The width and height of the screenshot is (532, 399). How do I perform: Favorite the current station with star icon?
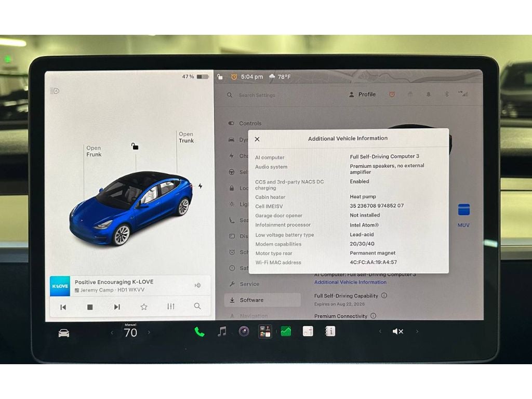tap(144, 307)
